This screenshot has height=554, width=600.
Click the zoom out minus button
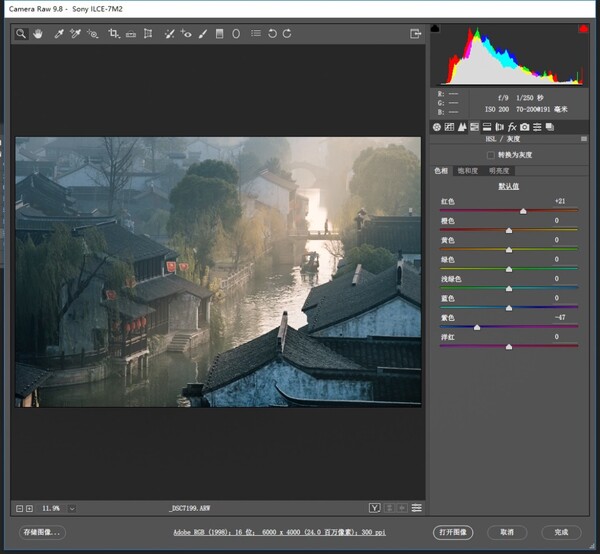[x=19, y=508]
